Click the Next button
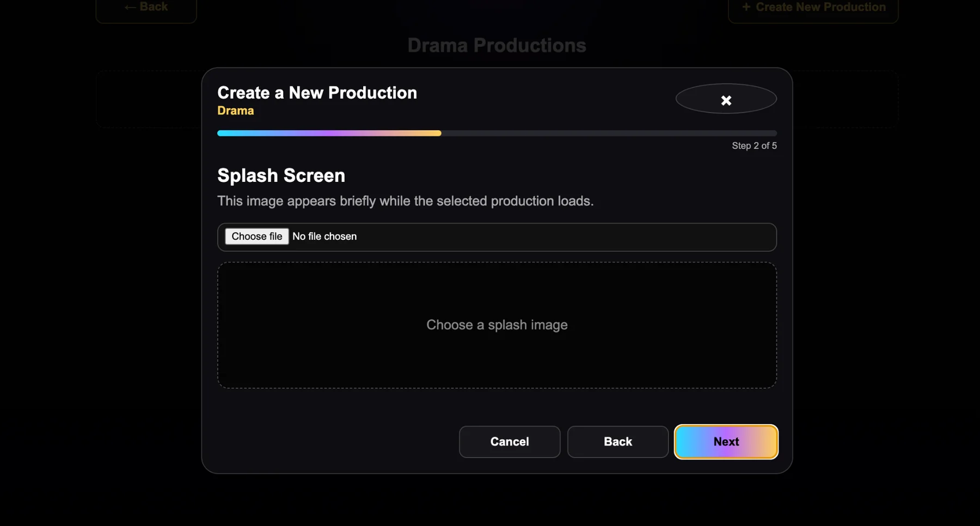The height and width of the screenshot is (526, 980). tap(726, 442)
